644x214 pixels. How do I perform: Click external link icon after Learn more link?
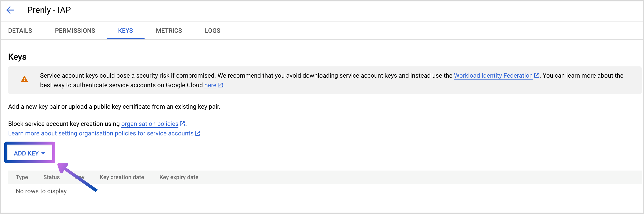(x=197, y=134)
